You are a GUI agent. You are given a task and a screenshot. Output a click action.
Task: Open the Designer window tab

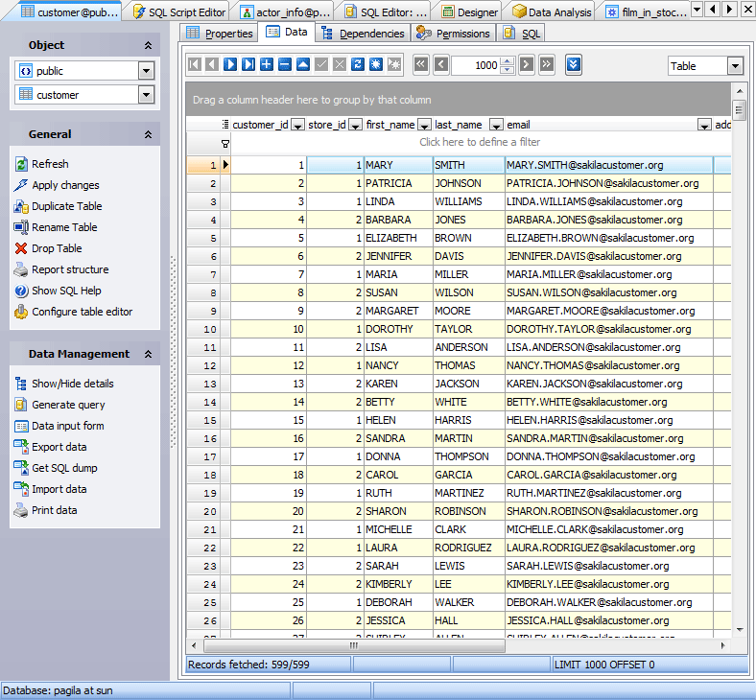[470, 12]
